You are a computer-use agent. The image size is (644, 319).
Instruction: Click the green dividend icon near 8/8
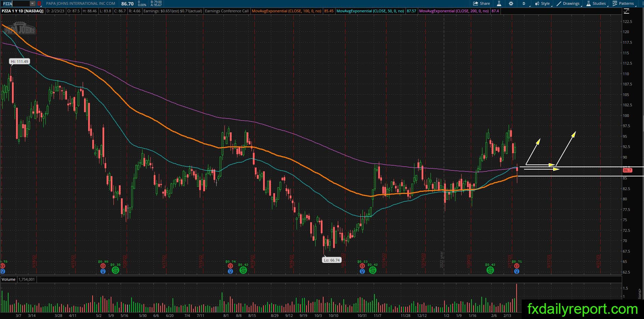243,270
